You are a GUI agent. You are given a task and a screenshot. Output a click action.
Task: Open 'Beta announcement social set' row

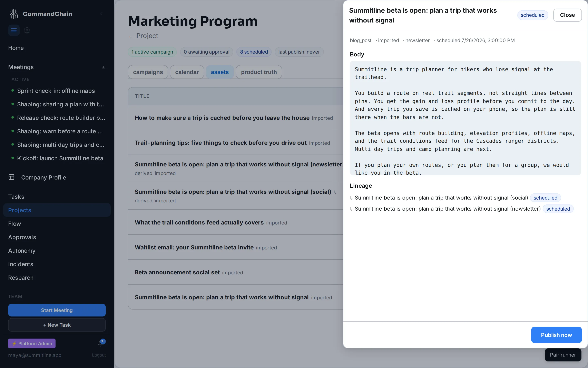pyautogui.click(x=235, y=272)
